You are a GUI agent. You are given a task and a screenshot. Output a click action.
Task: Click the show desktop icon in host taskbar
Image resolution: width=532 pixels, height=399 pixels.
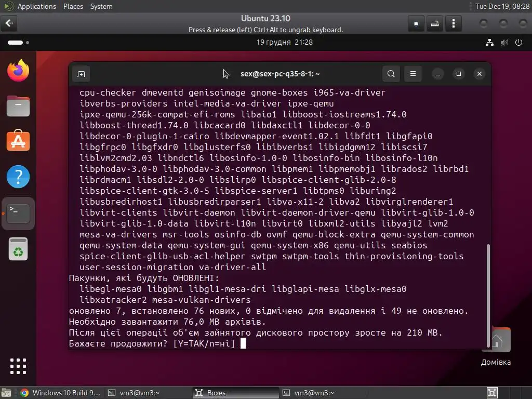(x=6, y=393)
